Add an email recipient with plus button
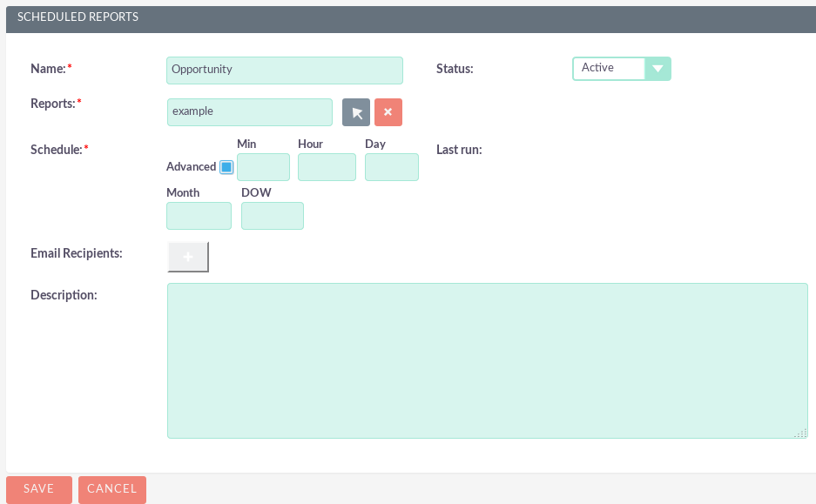 188,257
